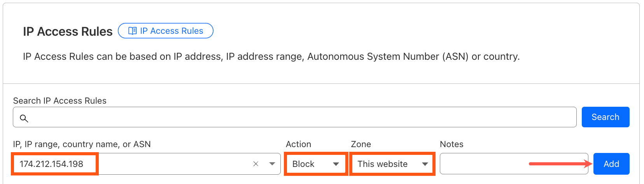The image size is (644, 184).
Task: Expand the IP field dropdown arrow
Action: (272, 164)
